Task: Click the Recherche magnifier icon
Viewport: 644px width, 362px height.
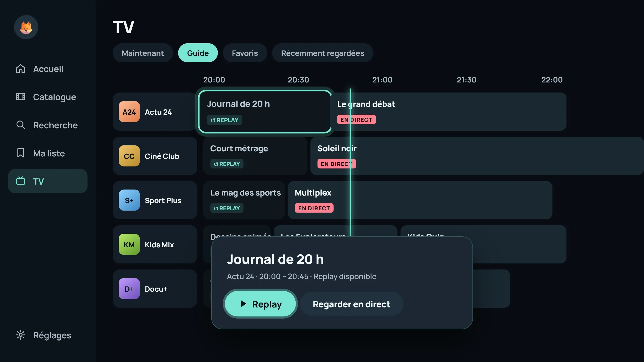Action: 21,125
